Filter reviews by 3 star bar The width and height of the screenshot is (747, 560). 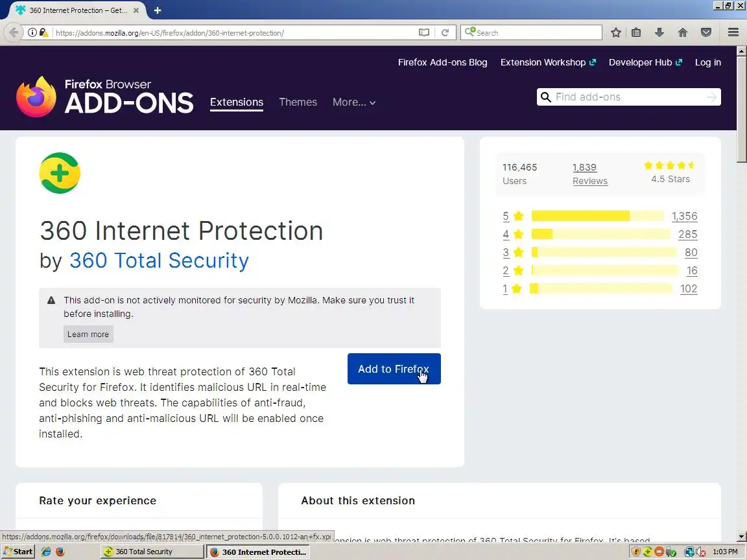pyautogui.click(x=604, y=252)
